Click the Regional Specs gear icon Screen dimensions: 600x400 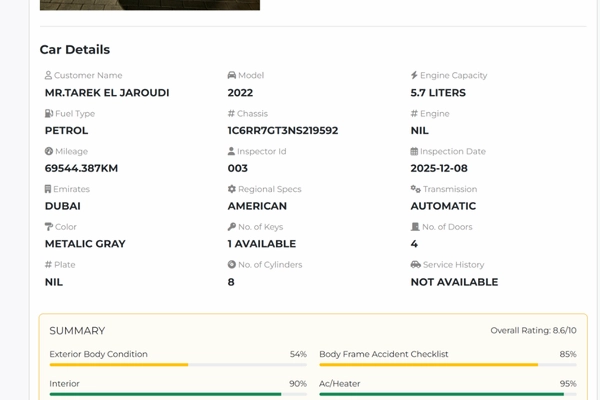coord(232,189)
